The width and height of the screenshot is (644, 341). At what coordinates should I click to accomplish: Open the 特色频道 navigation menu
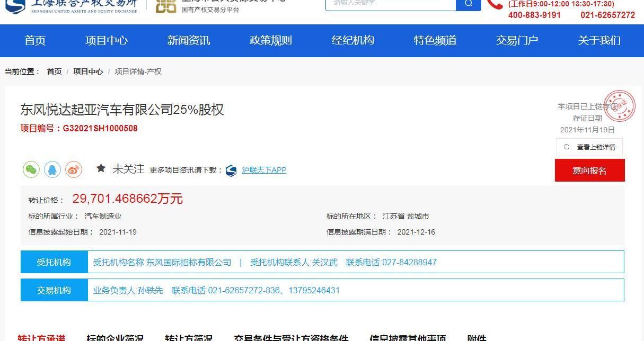tap(435, 40)
